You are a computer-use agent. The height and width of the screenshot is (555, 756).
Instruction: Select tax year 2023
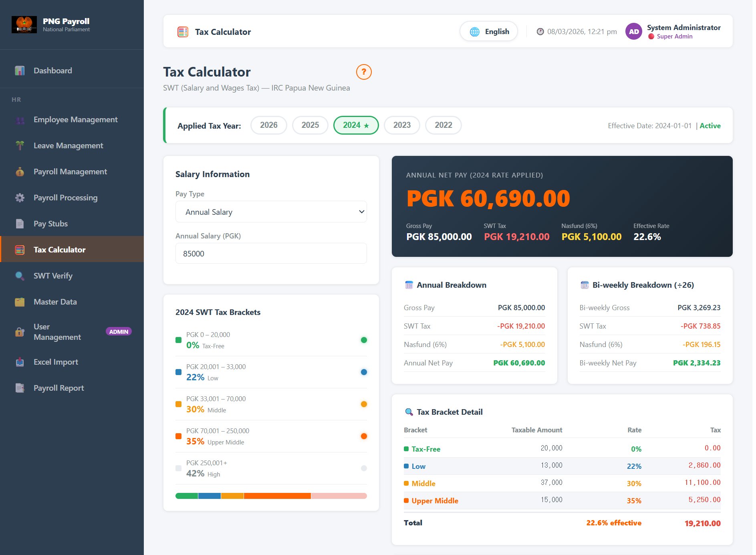402,125
